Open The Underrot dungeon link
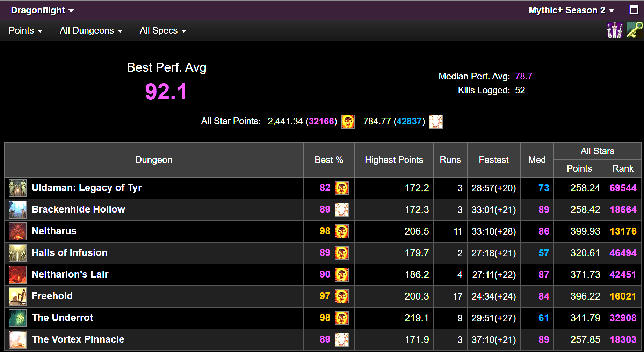Screen dimensions: 644x352 tap(63, 317)
